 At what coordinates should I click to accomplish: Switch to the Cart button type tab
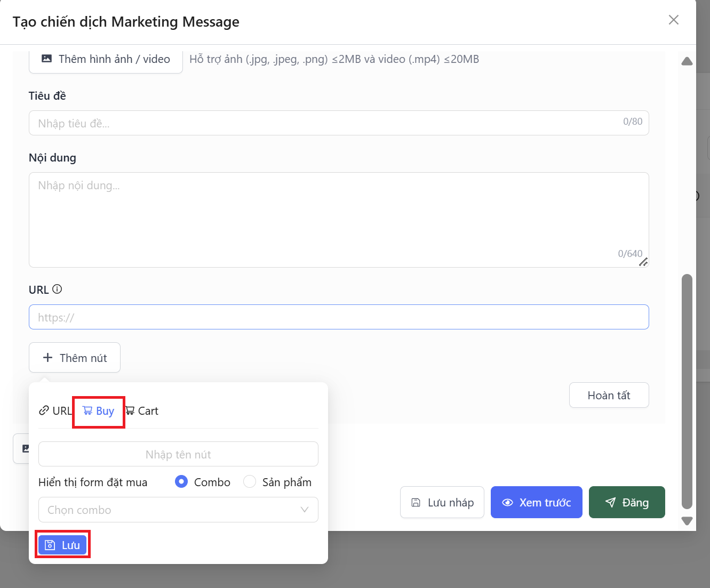click(142, 411)
